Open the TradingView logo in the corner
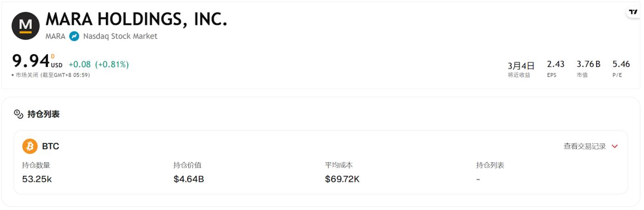This screenshot has width=644, height=210. tap(633, 12)
